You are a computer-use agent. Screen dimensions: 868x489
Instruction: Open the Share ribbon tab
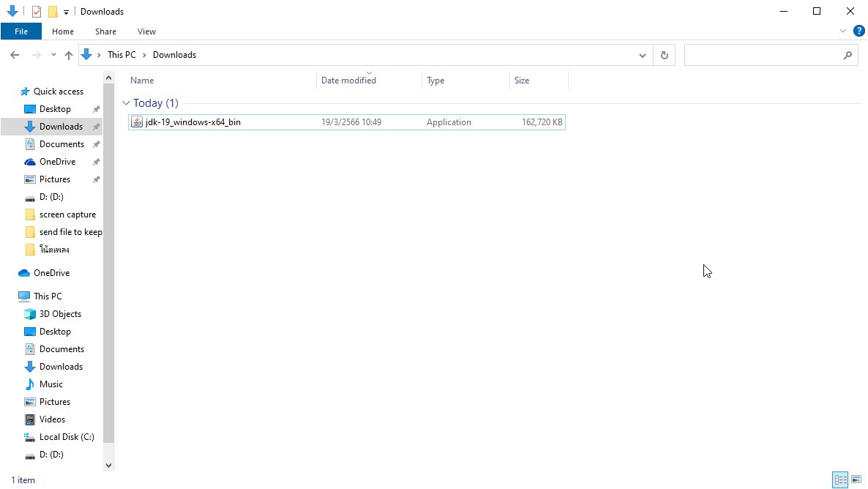pos(105,31)
